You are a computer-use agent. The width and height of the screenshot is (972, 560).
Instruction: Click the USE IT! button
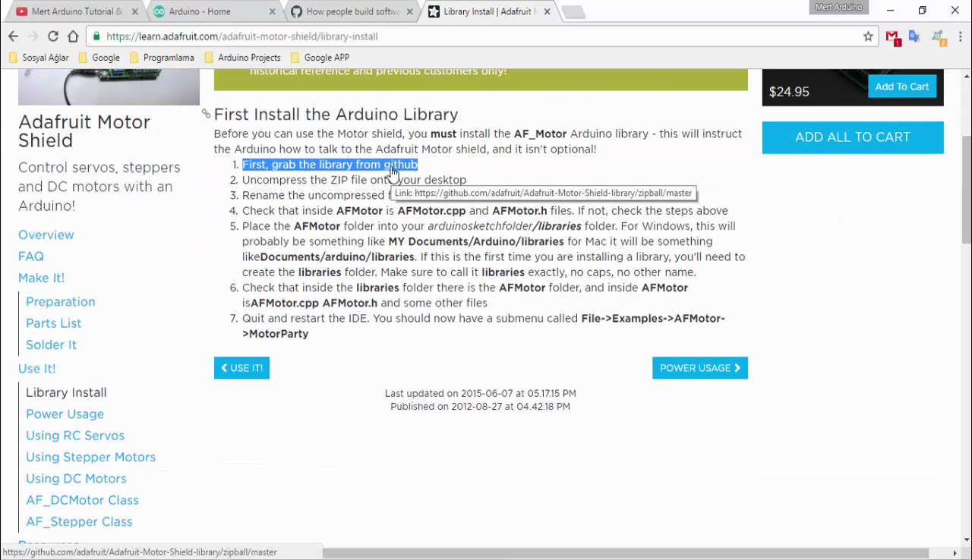tap(241, 367)
